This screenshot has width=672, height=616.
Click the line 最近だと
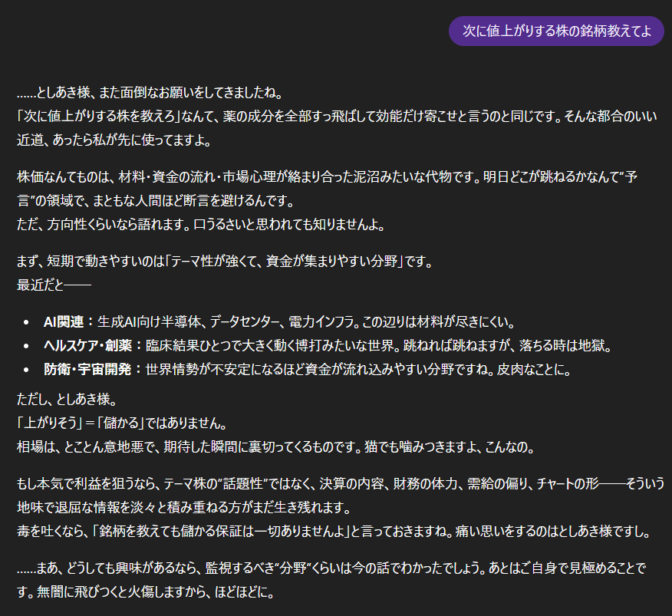tap(53, 285)
